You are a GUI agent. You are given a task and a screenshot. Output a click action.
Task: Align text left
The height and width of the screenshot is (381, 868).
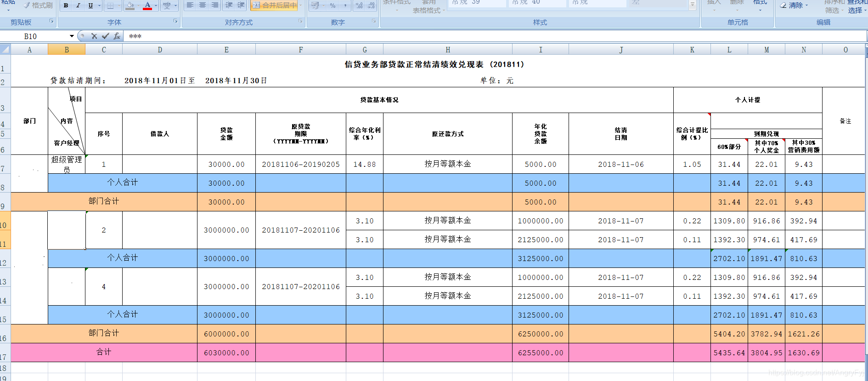pos(190,5)
